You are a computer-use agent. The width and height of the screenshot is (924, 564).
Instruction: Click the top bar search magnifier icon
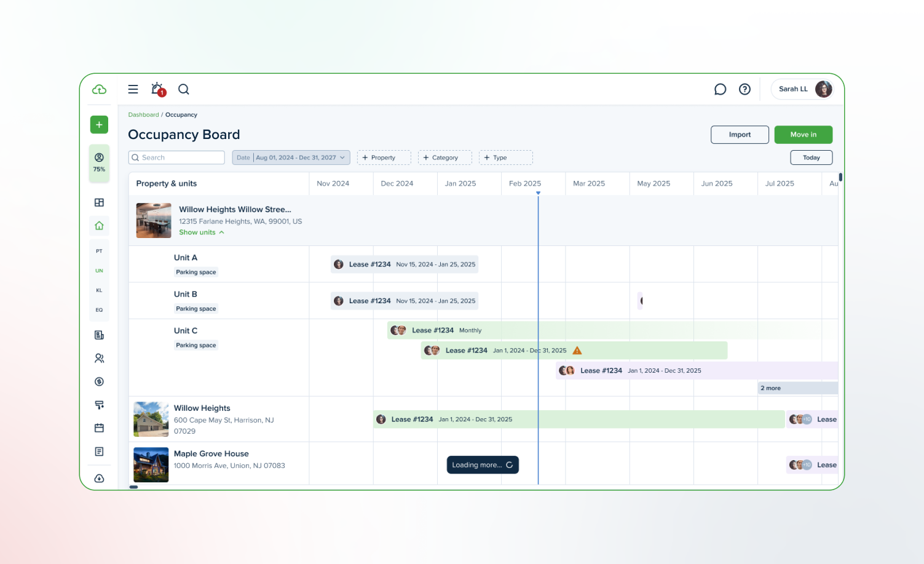coord(184,89)
